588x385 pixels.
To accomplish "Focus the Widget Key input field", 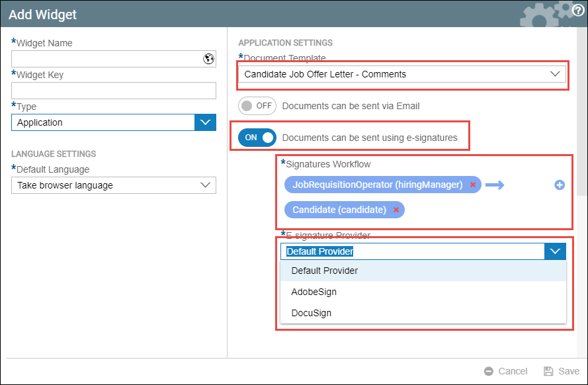I will [x=113, y=91].
